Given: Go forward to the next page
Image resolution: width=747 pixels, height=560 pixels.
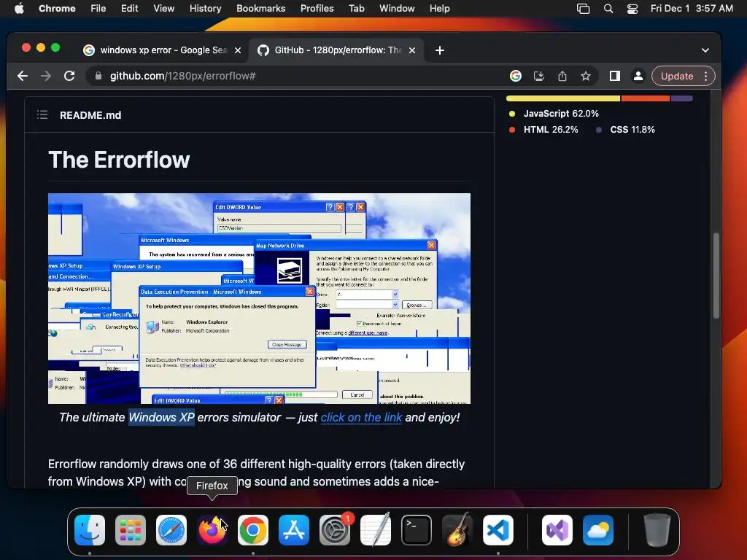Looking at the screenshot, I should (x=46, y=76).
